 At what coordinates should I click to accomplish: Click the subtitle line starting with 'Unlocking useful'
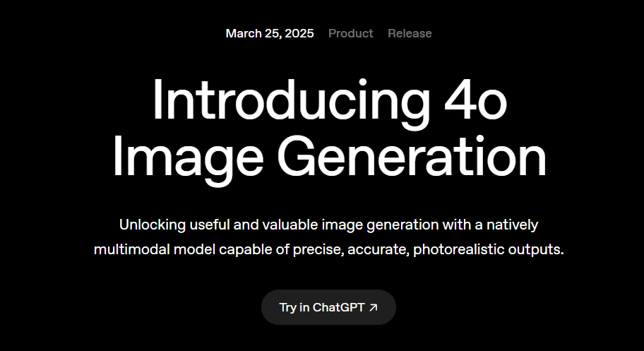328,225
